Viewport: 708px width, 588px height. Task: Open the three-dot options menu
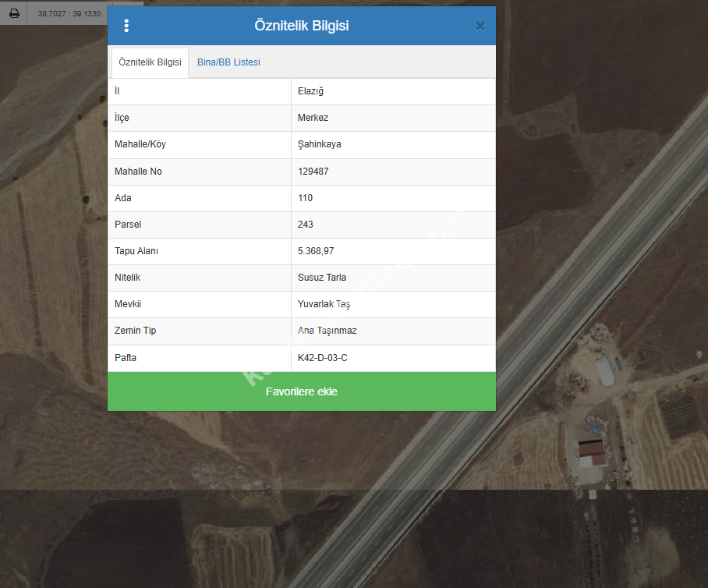[x=126, y=26]
